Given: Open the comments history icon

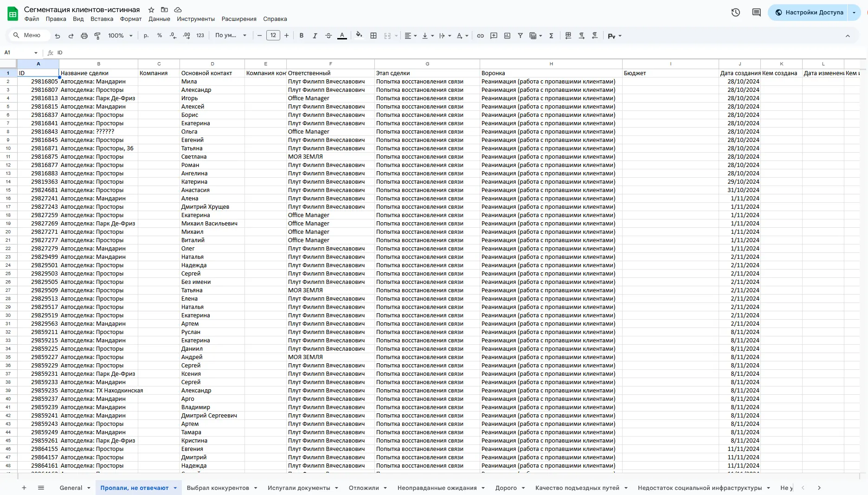Looking at the screenshot, I should click(x=756, y=13).
